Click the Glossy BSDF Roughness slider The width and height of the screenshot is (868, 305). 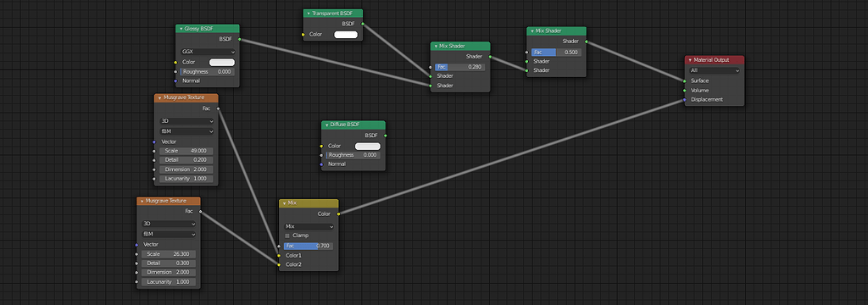tap(208, 72)
